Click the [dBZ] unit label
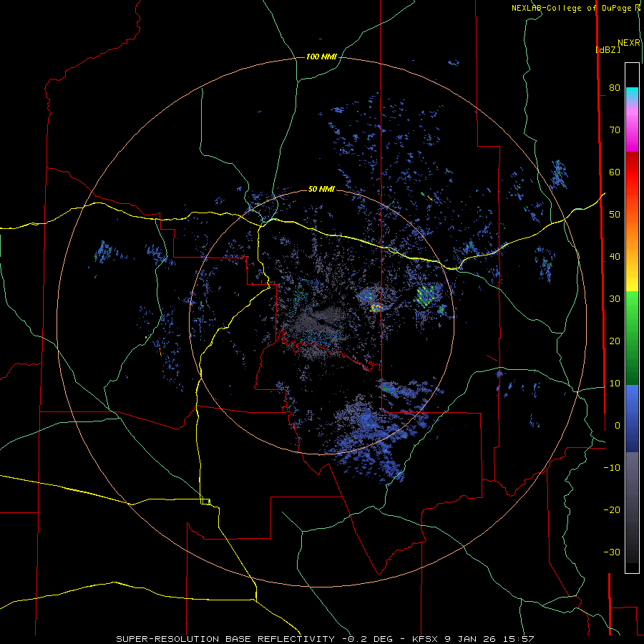This screenshot has height=644, width=644. pos(608,49)
